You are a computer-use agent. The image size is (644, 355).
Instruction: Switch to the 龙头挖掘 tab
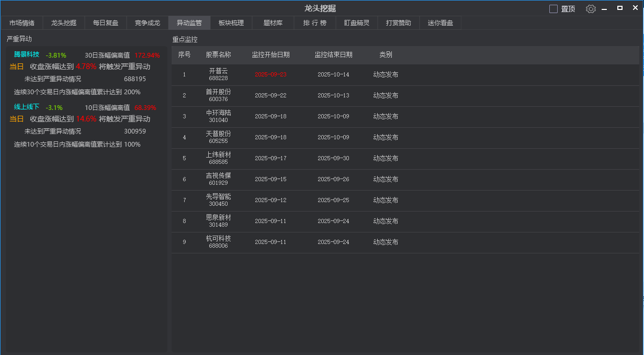[x=63, y=23]
